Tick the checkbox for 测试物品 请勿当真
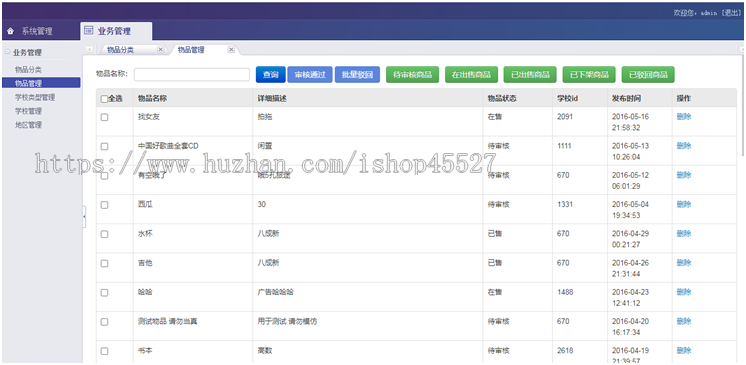 click(x=104, y=322)
